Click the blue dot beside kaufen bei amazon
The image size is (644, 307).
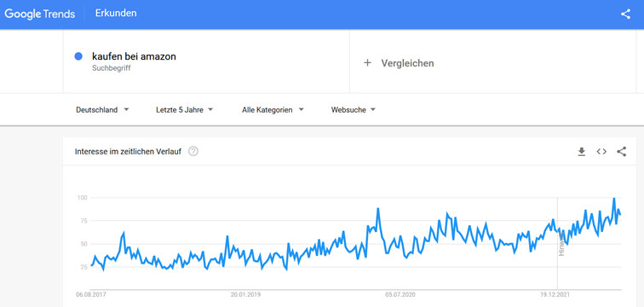coord(78,56)
